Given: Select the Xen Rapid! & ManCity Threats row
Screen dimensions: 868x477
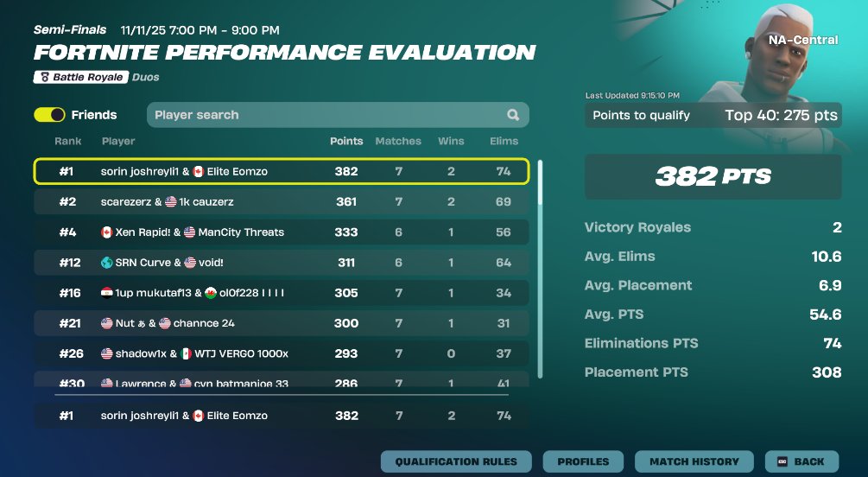Looking at the screenshot, I should (282, 232).
